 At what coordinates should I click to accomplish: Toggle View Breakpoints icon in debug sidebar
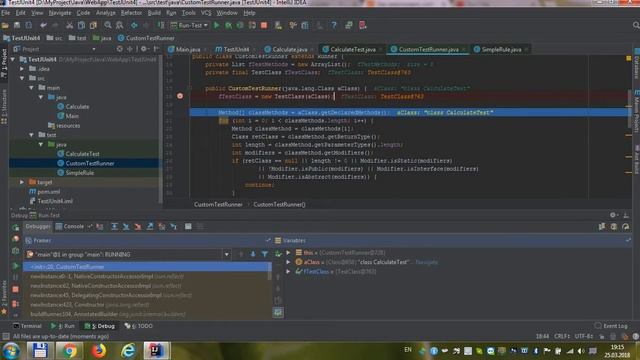(x=16, y=304)
